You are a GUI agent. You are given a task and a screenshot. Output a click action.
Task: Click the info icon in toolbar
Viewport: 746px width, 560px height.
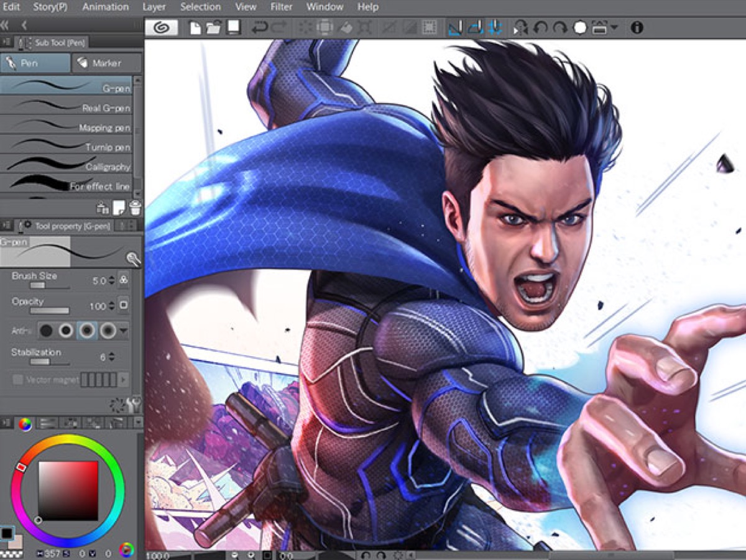tap(637, 28)
